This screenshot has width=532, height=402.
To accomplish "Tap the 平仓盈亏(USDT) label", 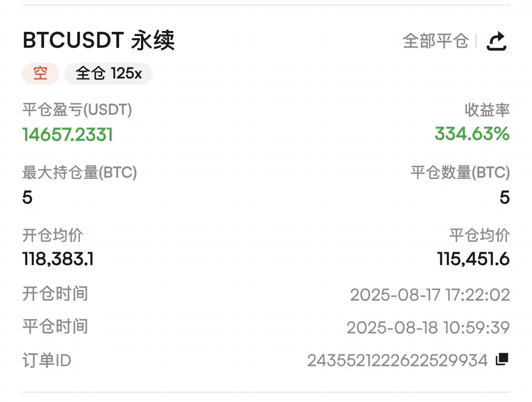I will 77,110.
